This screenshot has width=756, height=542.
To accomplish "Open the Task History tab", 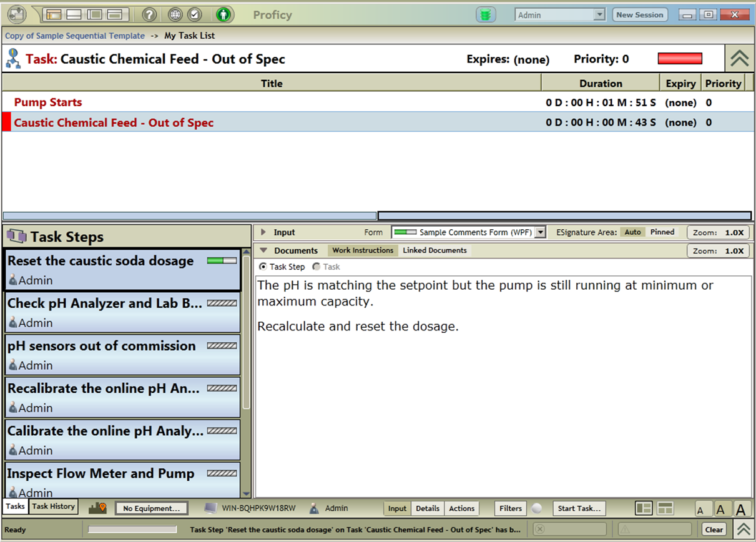I will pos(54,506).
